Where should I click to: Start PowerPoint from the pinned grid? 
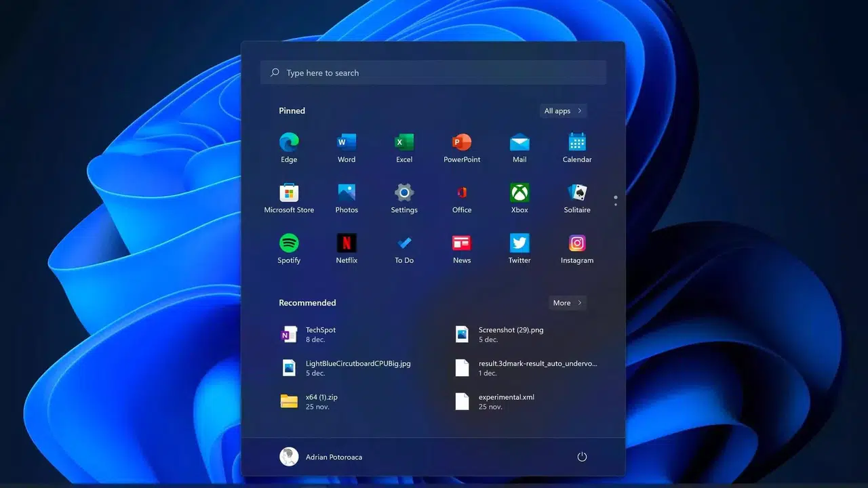(x=462, y=142)
